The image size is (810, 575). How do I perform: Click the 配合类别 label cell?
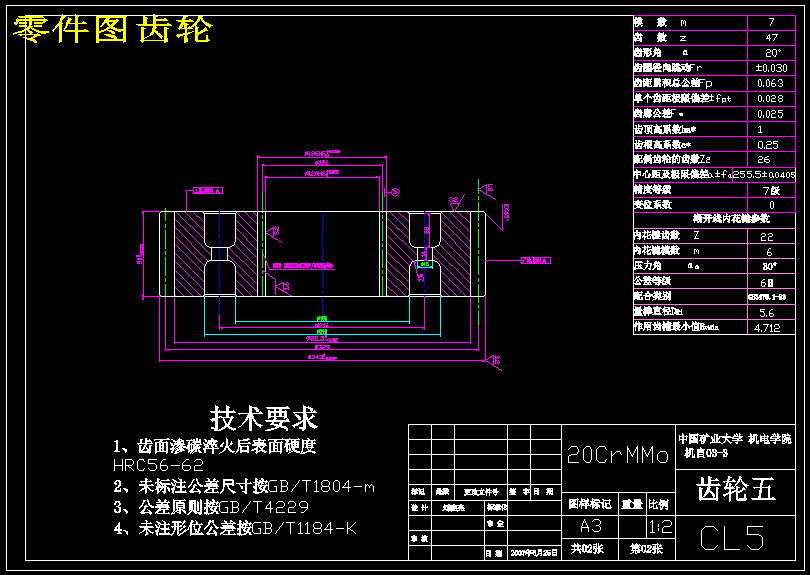click(x=690, y=297)
